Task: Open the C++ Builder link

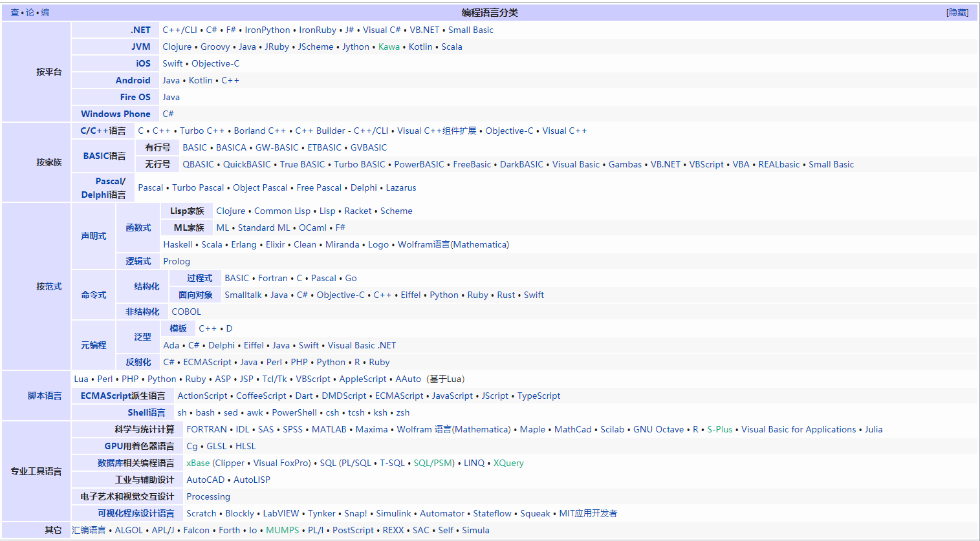Action: point(320,131)
